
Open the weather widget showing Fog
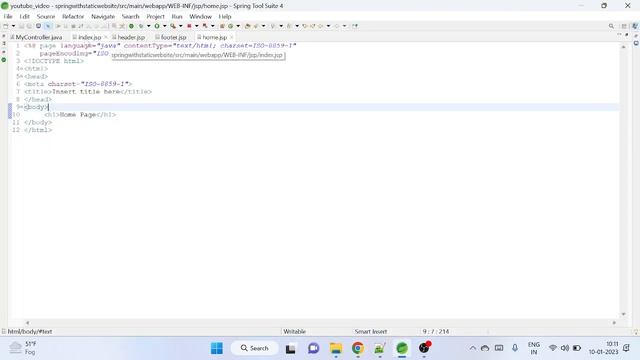tap(22, 348)
